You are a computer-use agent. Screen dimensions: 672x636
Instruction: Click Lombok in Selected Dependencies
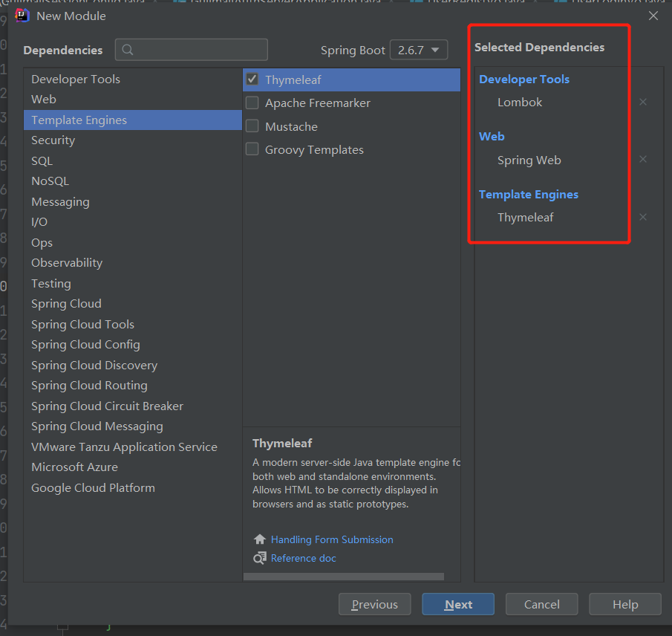click(520, 102)
